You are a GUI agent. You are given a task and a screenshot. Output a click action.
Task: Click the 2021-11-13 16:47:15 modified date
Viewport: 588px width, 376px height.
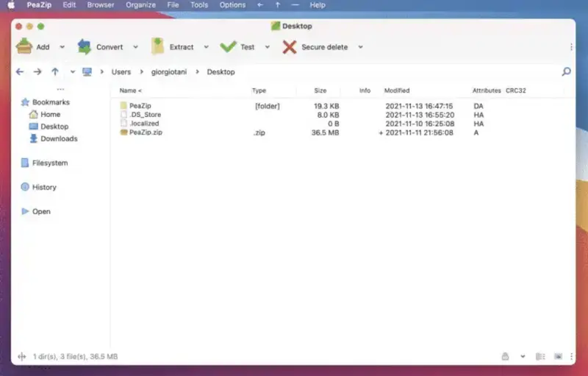pyautogui.click(x=419, y=106)
